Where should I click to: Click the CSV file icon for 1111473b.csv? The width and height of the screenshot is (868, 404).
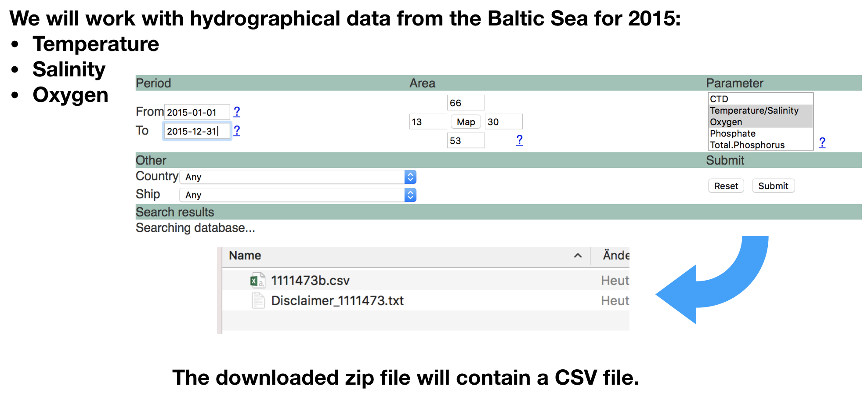(x=257, y=281)
